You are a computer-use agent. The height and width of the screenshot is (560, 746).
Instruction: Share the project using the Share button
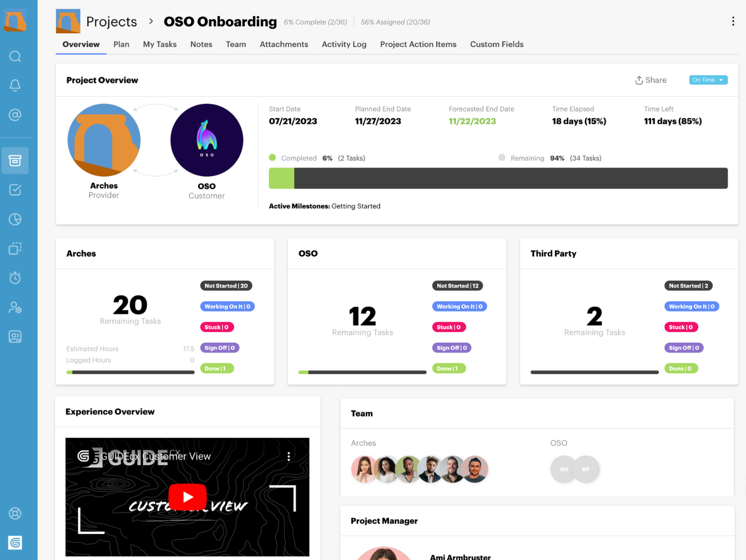coord(650,80)
